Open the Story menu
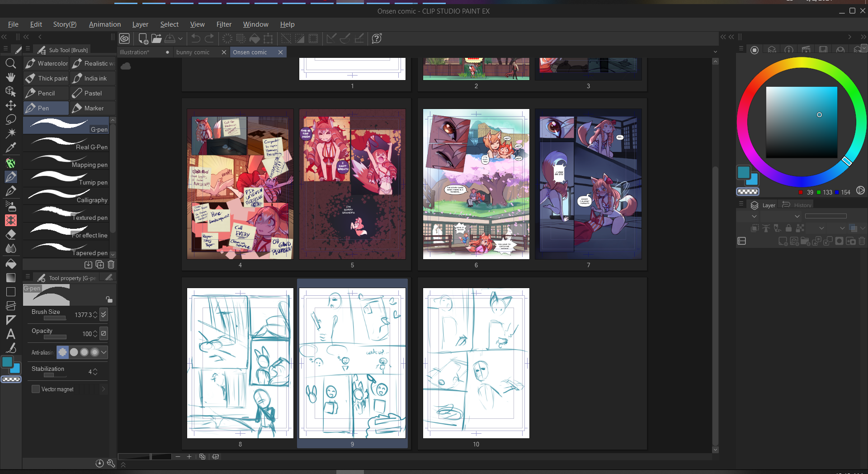 point(65,24)
